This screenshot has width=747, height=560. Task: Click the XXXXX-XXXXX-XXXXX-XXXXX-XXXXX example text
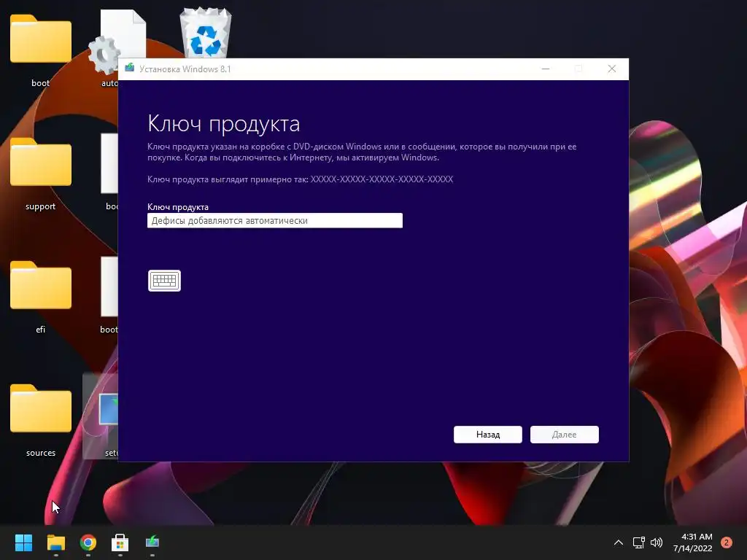(382, 179)
